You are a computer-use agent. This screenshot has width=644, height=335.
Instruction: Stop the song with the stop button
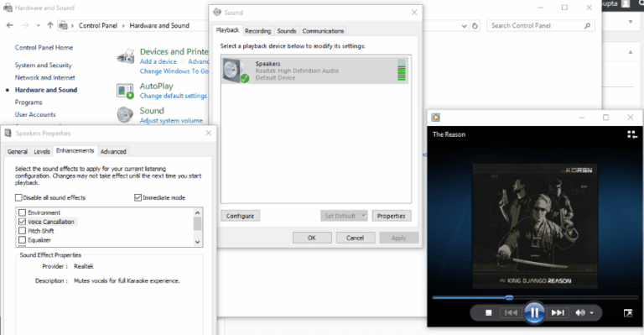pos(488,313)
